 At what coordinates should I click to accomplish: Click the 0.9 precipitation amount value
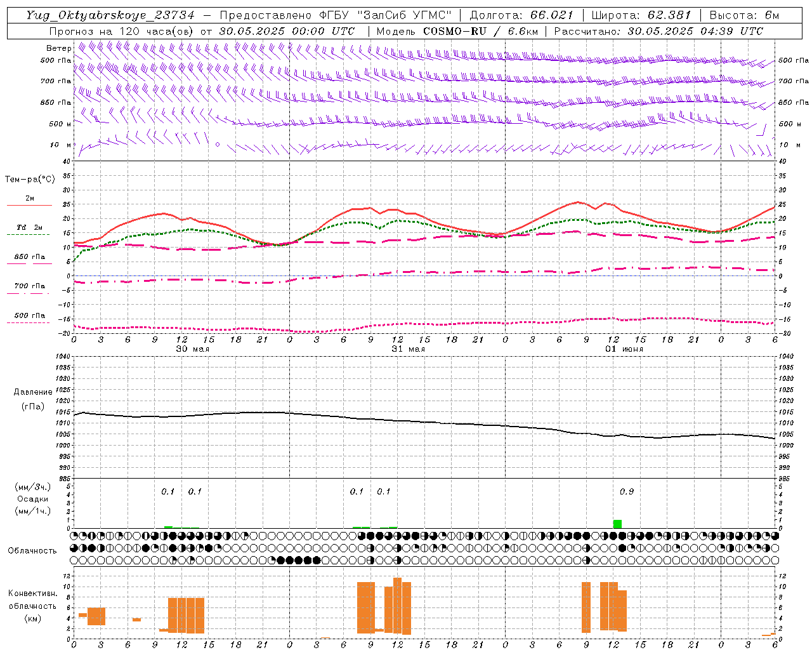[x=626, y=492]
